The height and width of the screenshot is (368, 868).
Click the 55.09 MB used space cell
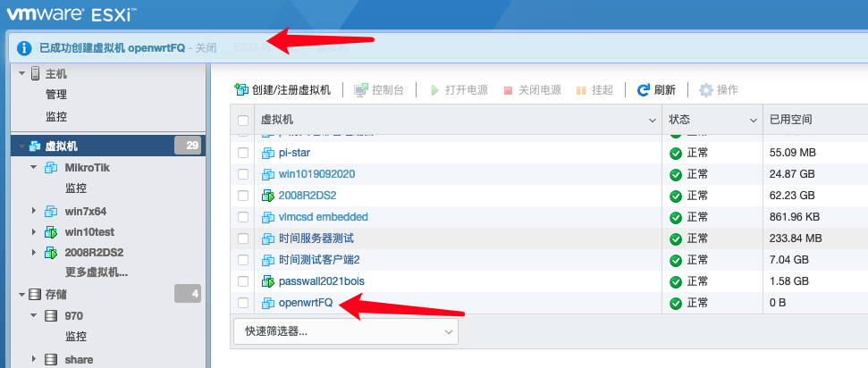pyautogui.click(x=793, y=153)
